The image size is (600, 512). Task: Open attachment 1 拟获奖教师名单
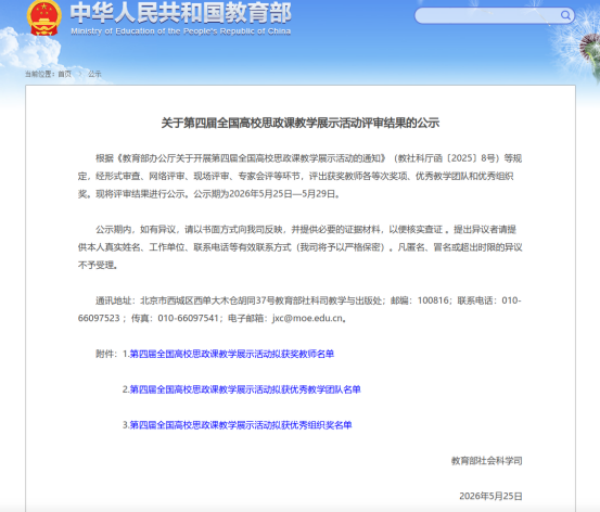point(232,354)
